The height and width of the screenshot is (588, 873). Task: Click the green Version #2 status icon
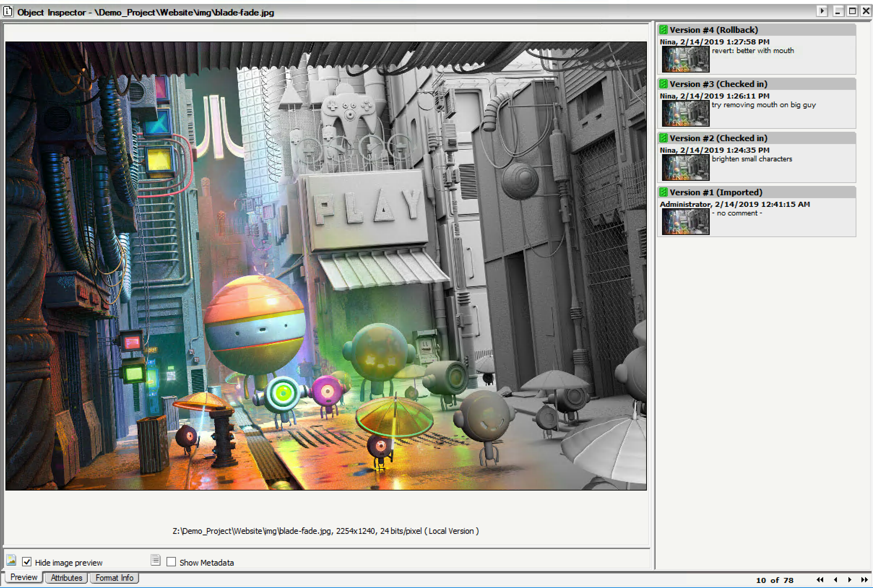pyautogui.click(x=663, y=138)
